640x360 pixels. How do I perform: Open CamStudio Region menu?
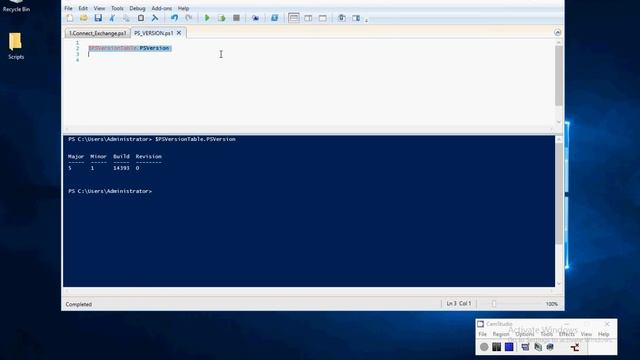point(501,334)
